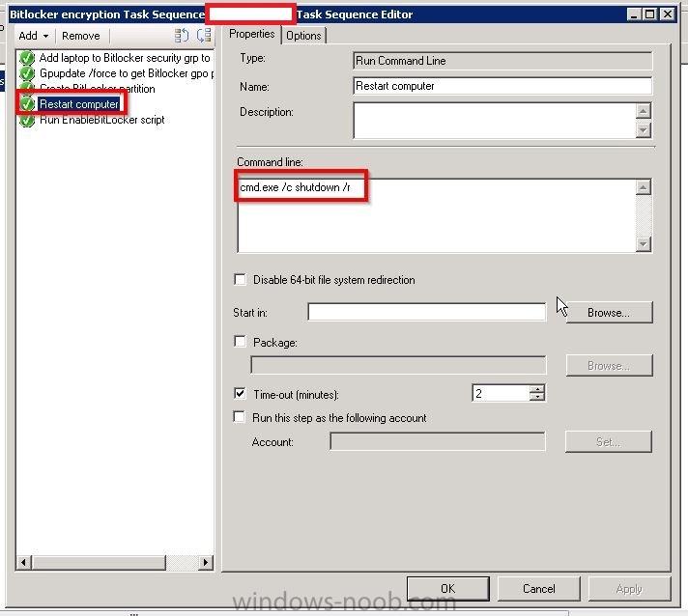Click the Name input field
Viewport: 688px width, 616px height.
502,86
